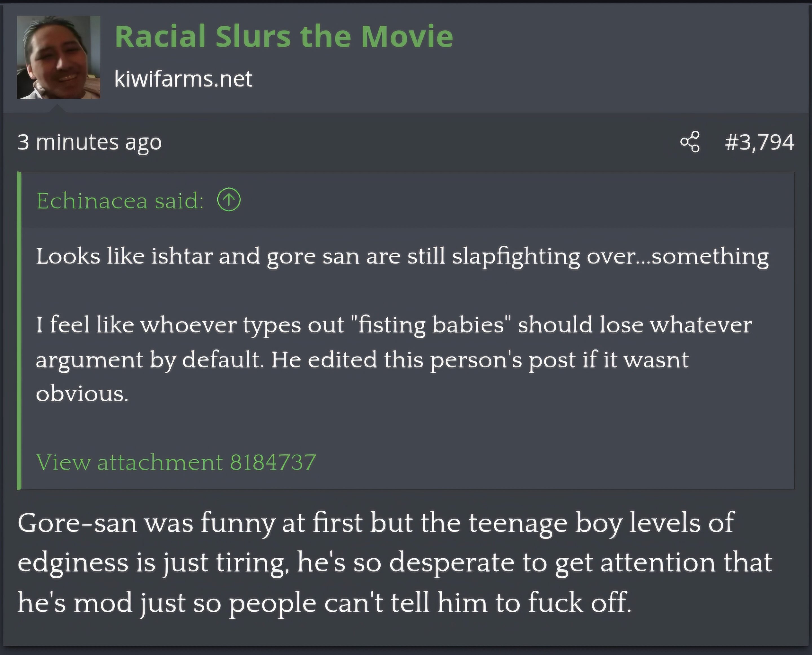Click the word "obvious." in the quoted post

pyautogui.click(x=82, y=394)
